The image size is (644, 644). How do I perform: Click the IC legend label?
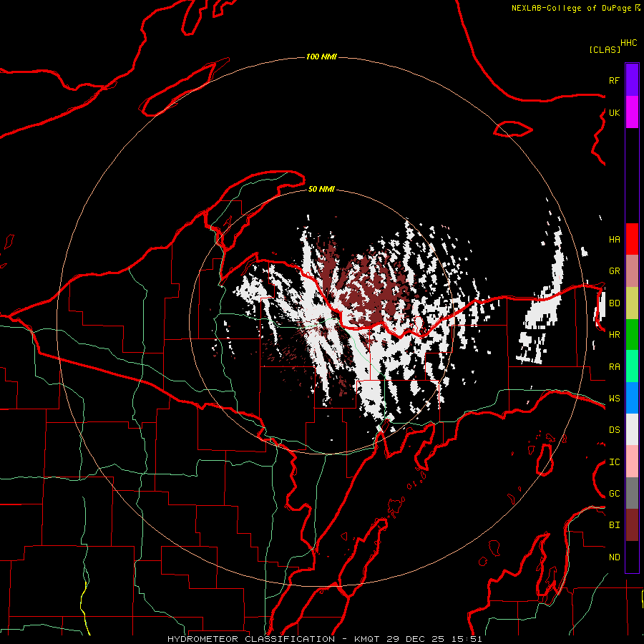[x=614, y=462]
